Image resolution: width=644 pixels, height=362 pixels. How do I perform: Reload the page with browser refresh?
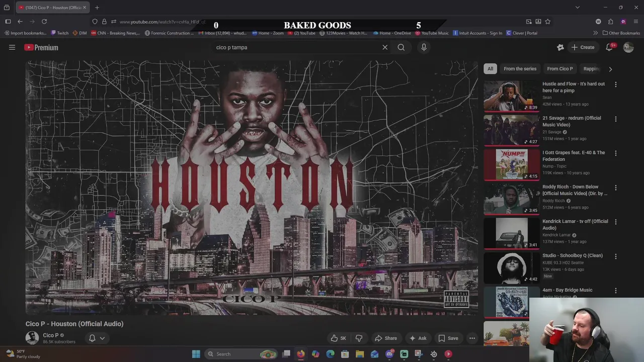click(44, 22)
